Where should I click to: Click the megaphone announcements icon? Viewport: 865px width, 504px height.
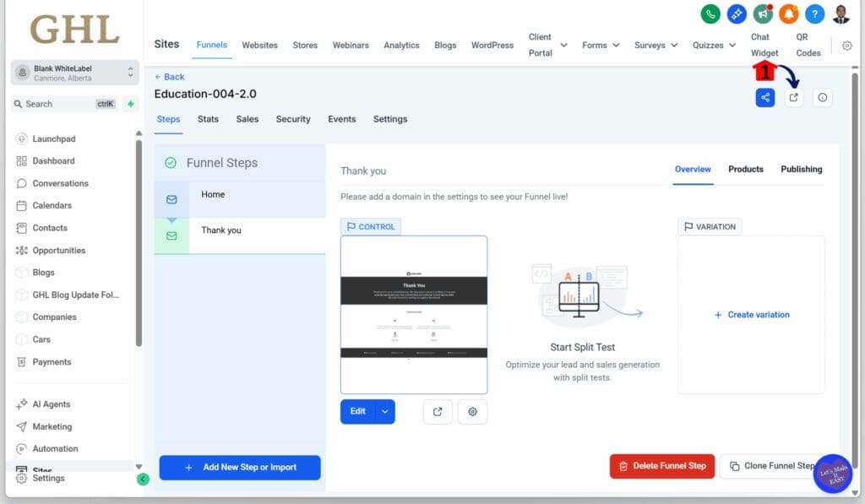coord(763,14)
